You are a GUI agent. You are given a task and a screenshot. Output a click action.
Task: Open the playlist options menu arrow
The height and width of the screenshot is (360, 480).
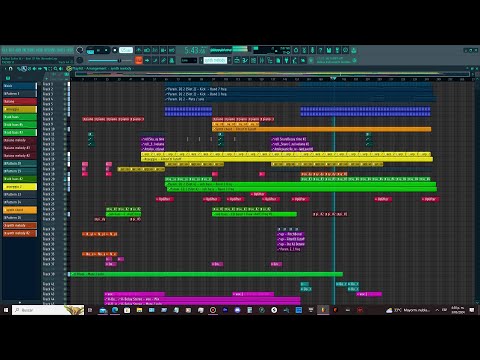pos(6,68)
